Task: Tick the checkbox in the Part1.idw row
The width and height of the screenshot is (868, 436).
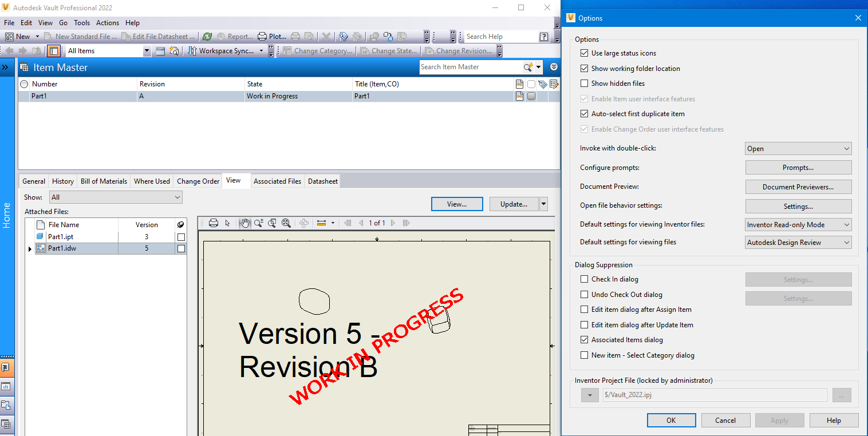Action: point(182,249)
